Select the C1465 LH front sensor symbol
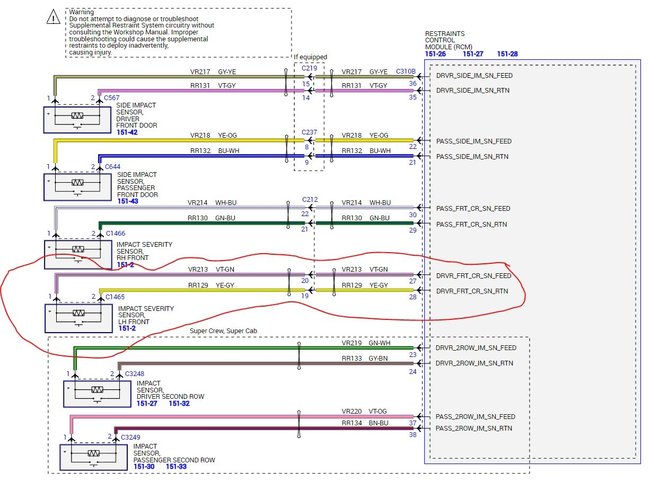This screenshot has width=650, height=482. (x=78, y=318)
